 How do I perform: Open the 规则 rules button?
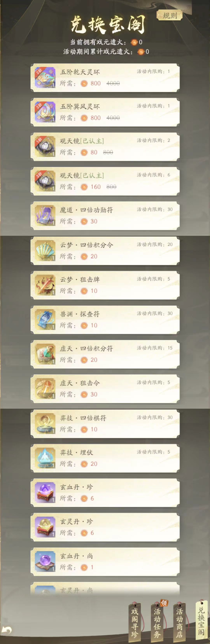point(170,16)
